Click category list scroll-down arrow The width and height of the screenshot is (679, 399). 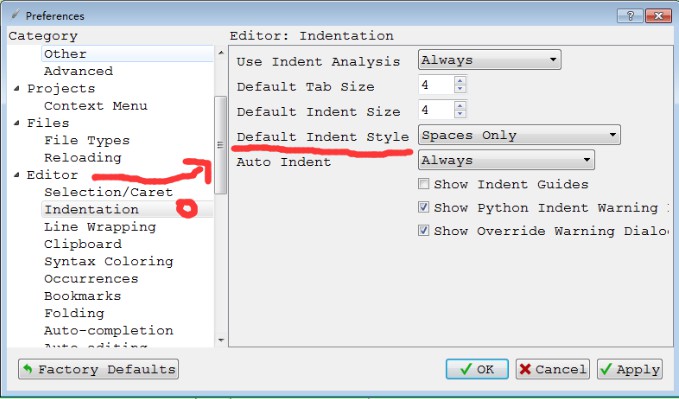(x=221, y=341)
